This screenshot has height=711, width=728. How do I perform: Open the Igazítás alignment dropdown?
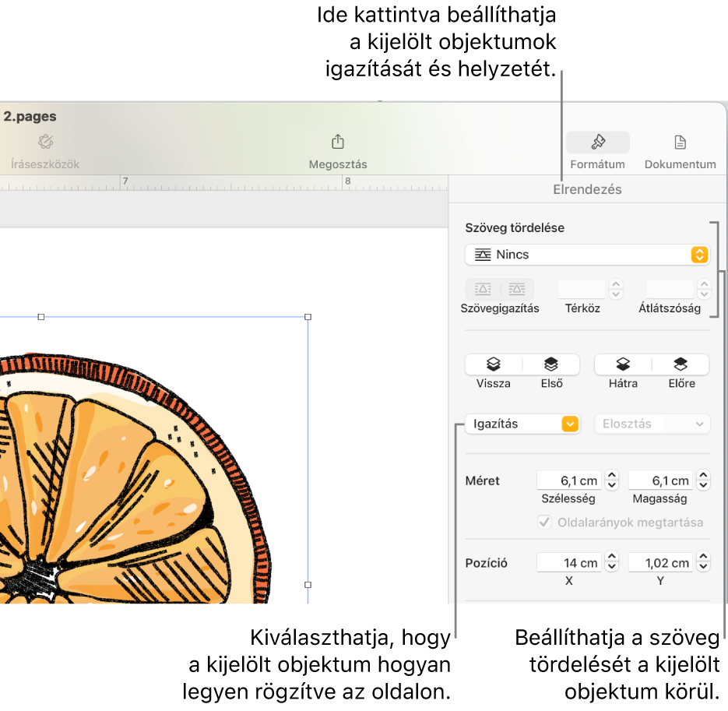pyautogui.click(x=522, y=424)
